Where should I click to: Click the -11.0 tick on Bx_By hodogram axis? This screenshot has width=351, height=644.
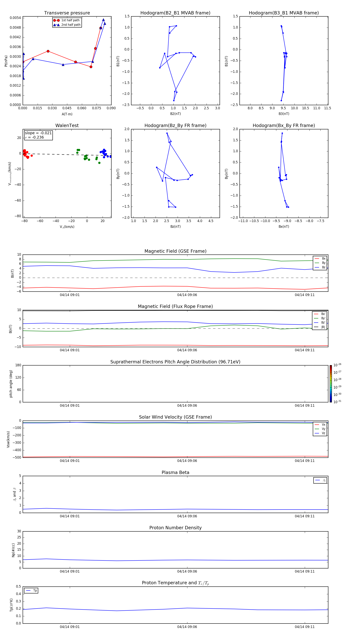click(243, 221)
